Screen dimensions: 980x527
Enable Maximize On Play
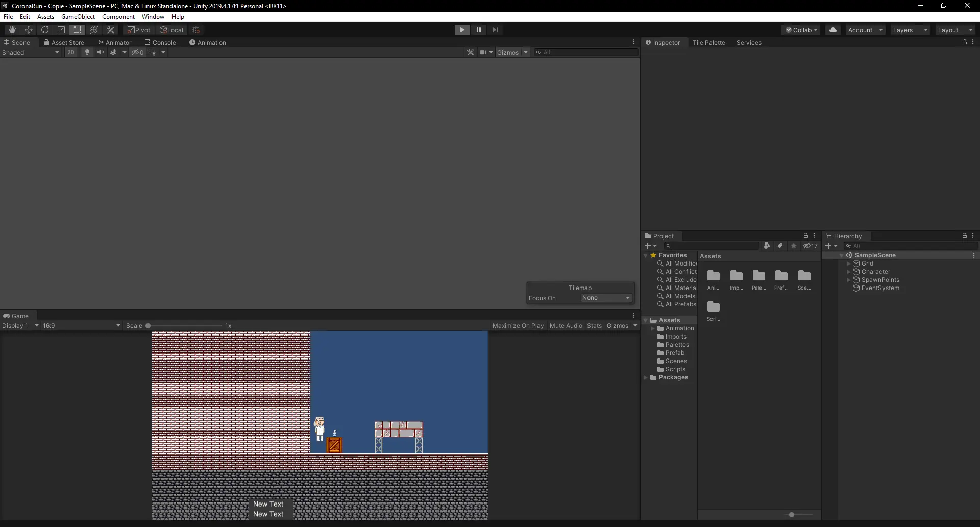coord(518,325)
